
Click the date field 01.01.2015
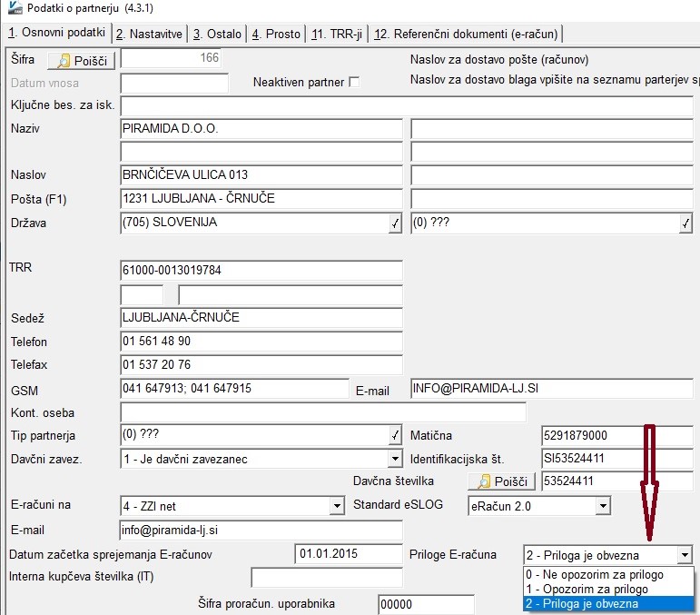coord(349,554)
